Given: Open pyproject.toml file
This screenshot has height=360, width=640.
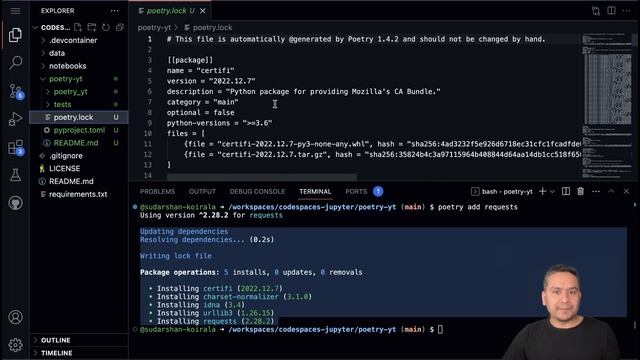Looking at the screenshot, I should pyautogui.click(x=79, y=130).
